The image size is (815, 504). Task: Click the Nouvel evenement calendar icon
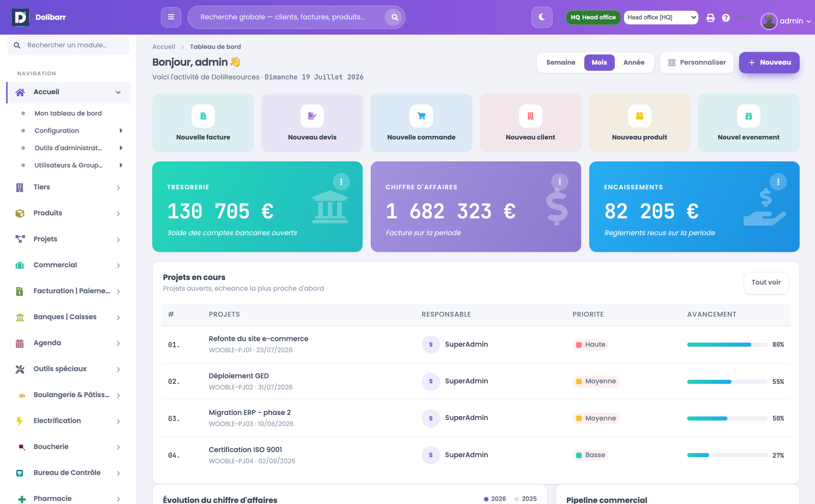(x=748, y=116)
